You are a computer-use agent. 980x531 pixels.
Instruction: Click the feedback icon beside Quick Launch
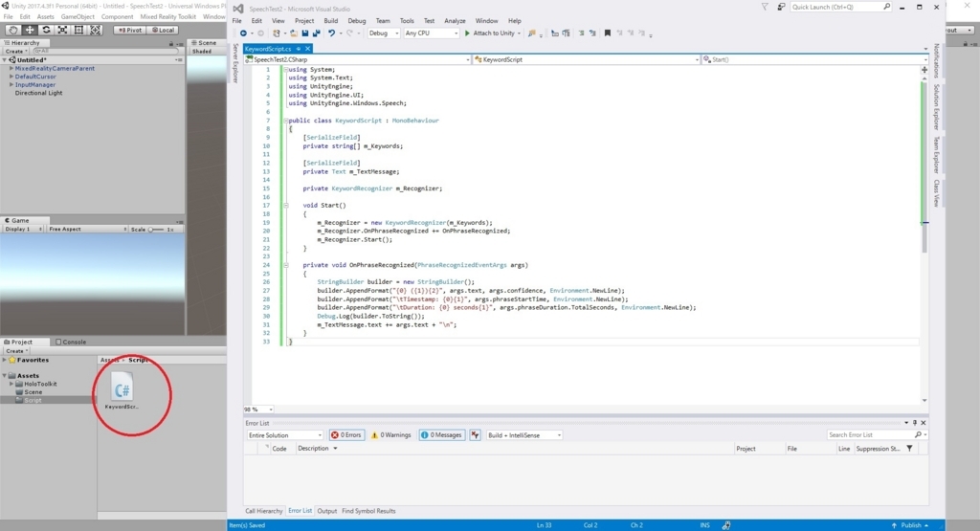[x=781, y=7]
